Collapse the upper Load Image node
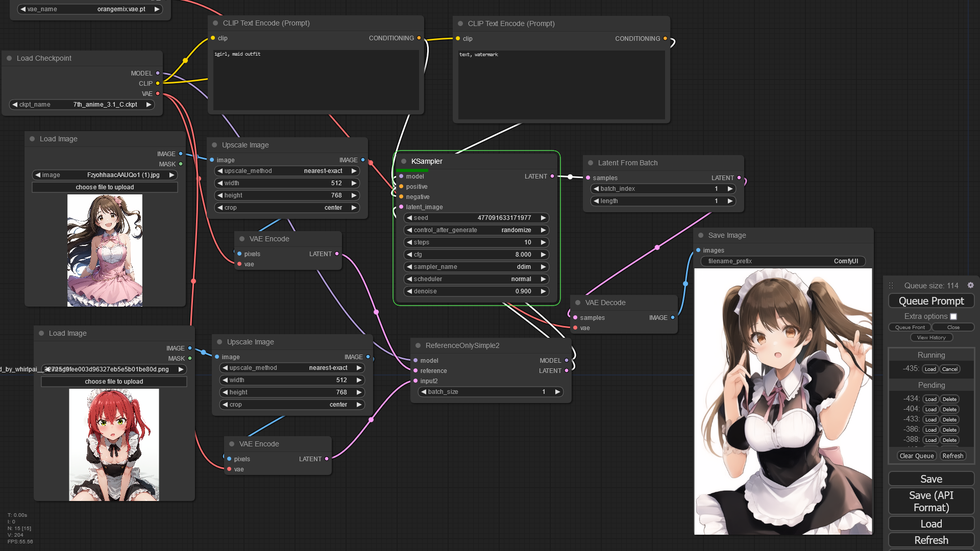The image size is (980, 551). coord(32,139)
